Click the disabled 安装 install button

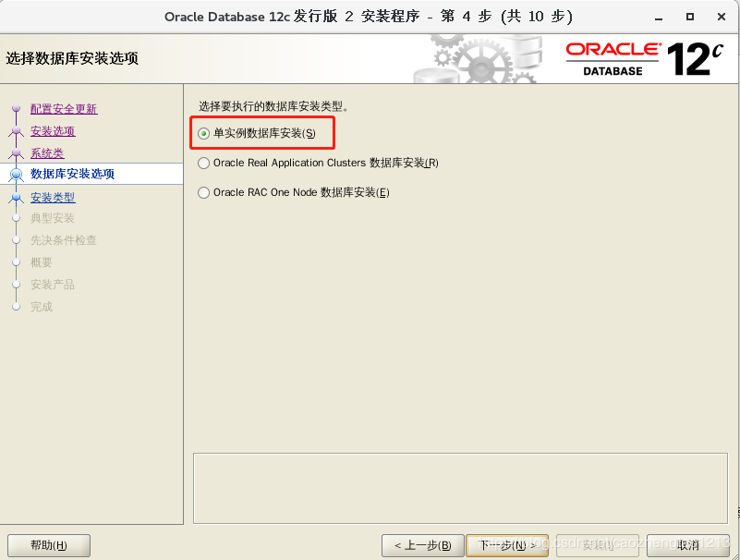[x=598, y=545]
